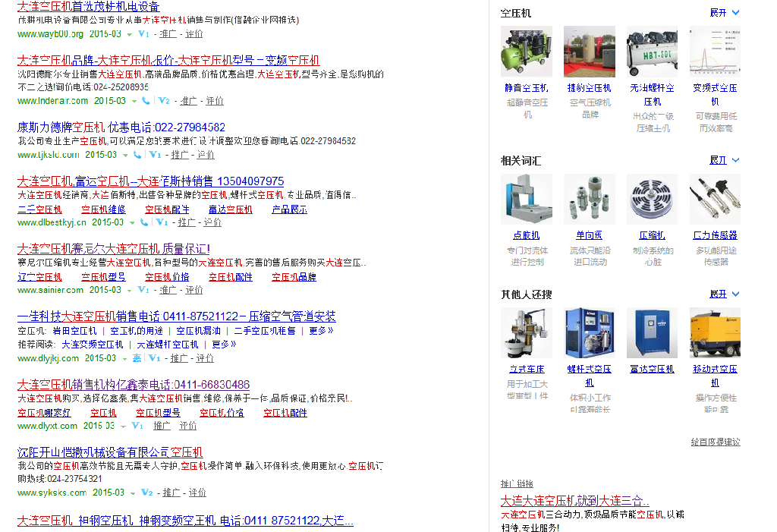Open the 螺杆式空压机 blue machine thumbnail
Screen dimensions: 777x532
(589, 332)
